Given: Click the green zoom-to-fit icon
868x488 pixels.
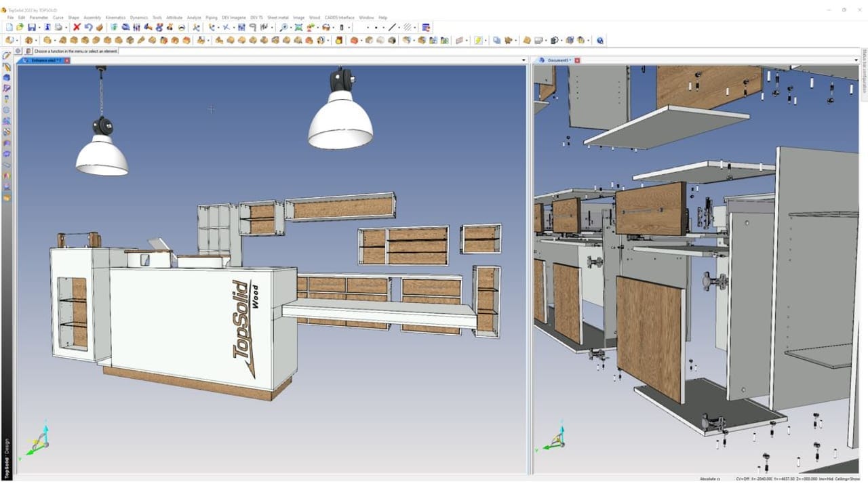Looking at the screenshot, I should (298, 27).
